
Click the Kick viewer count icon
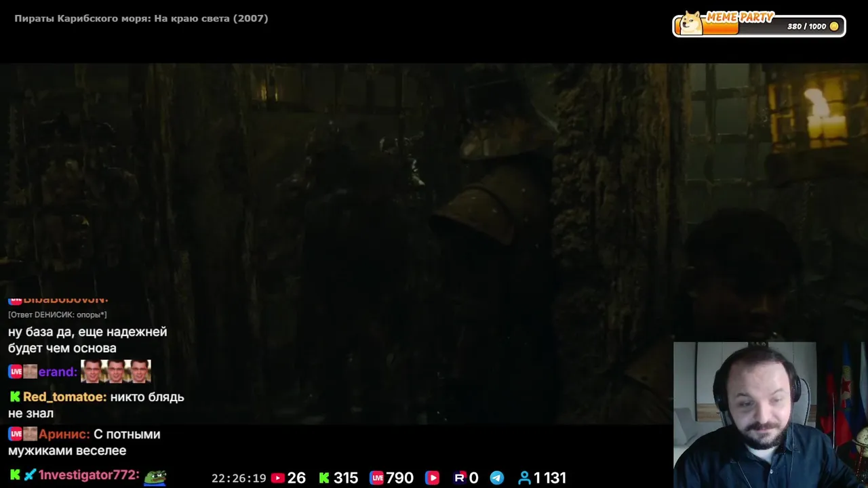[x=324, y=478]
